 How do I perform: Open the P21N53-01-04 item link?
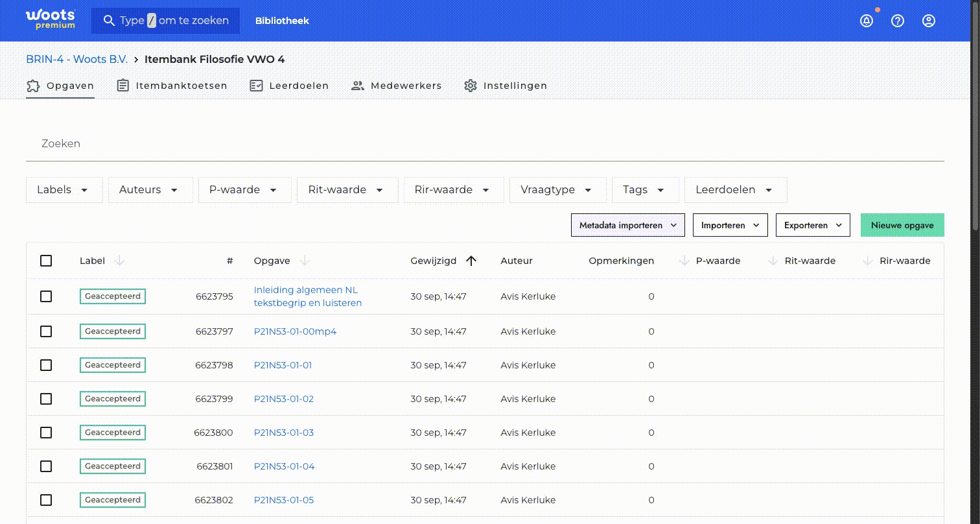(285, 466)
